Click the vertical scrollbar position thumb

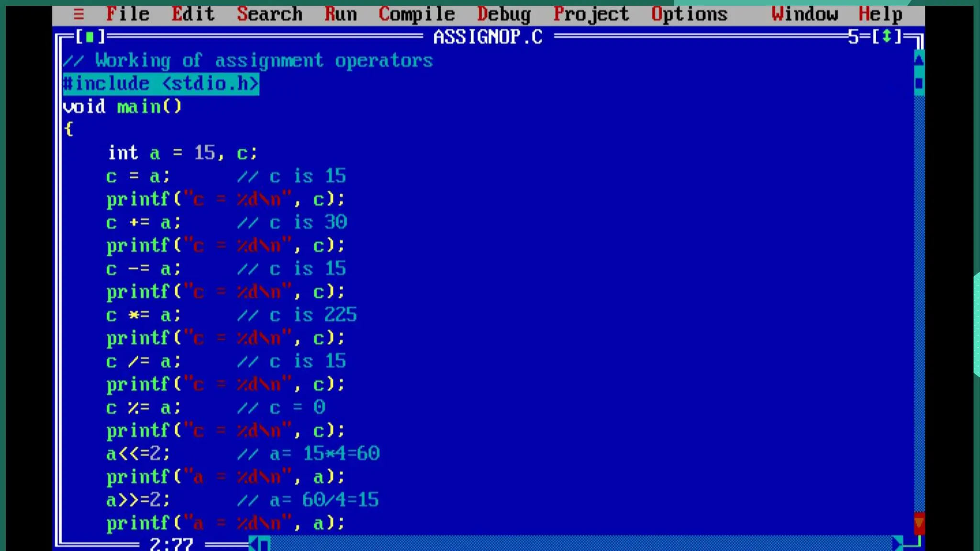click(919, 83)
